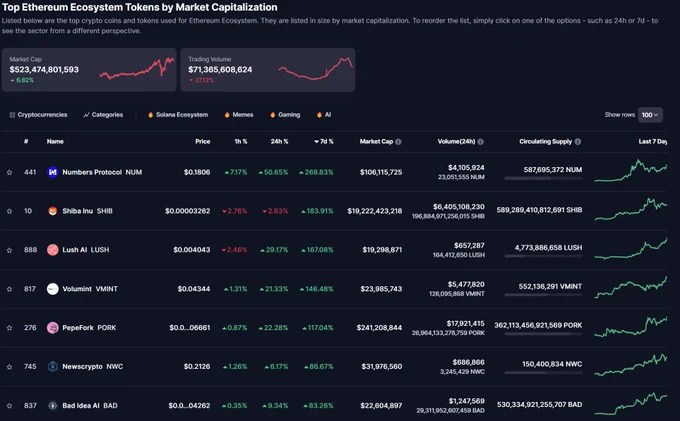Open the PepeFork PORK page
This screenshot has height=421, width=680.
pyautogui.click(x=89, y=328)
